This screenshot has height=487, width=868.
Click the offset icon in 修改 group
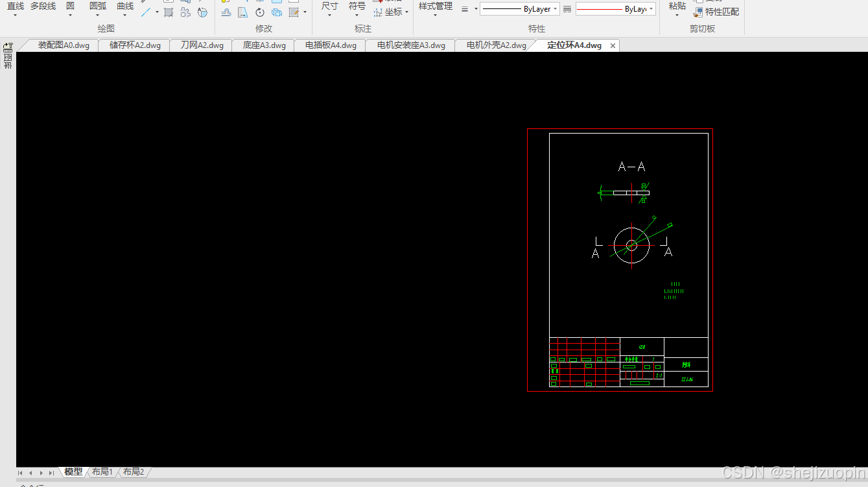tap(226, 12)
